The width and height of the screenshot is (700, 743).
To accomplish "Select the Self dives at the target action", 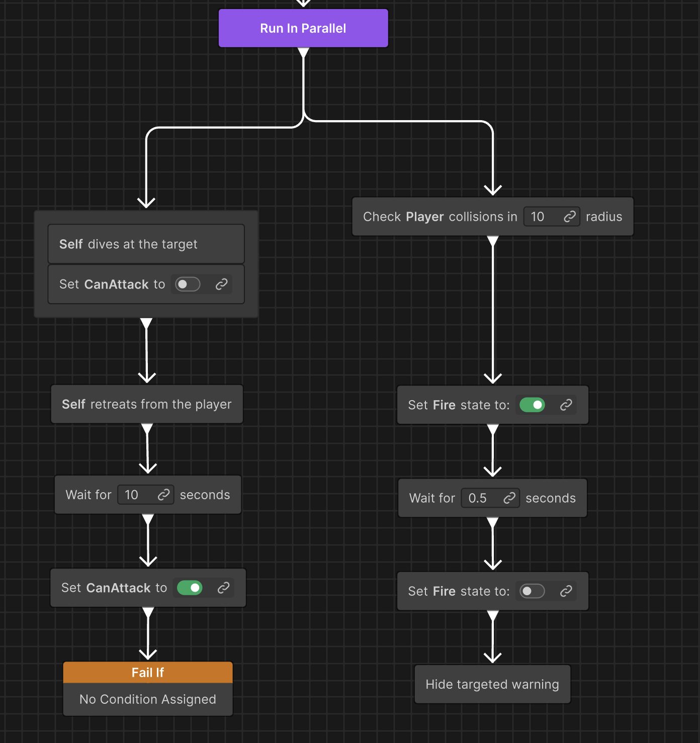I will [x=146, y=244].
